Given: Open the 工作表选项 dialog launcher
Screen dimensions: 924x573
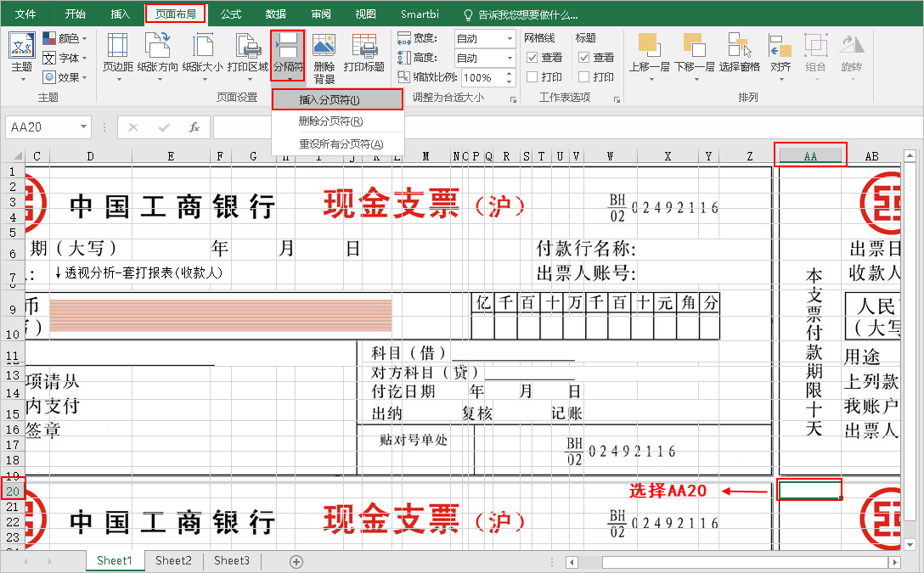Looking at the screenshot, I should point(617,100).
